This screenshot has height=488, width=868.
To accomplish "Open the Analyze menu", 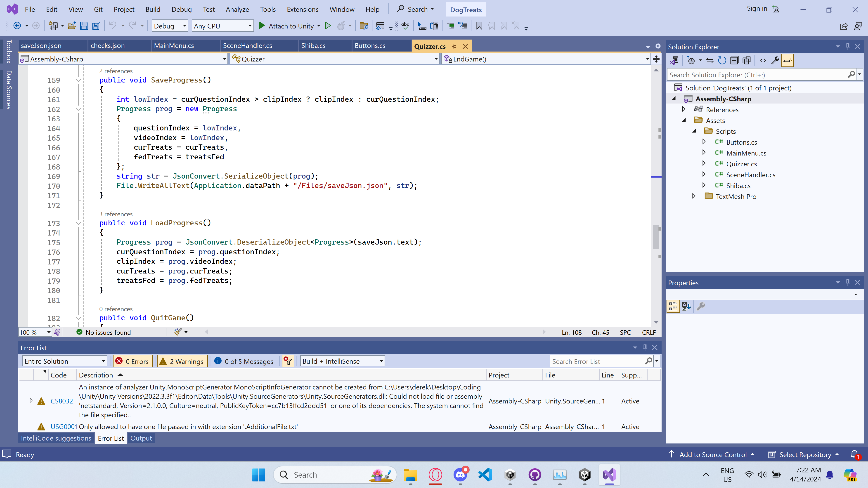I will click(237, 9).
